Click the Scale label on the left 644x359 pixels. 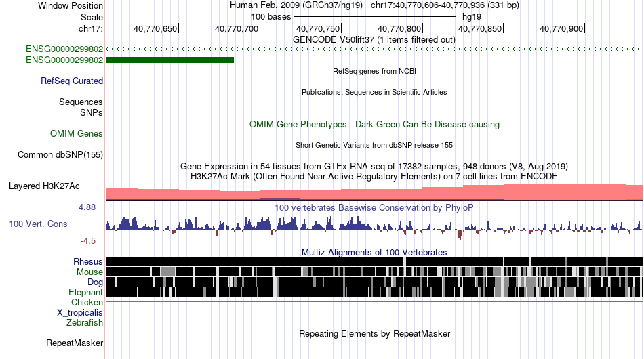pyautogui.click(x=92, y=17)
